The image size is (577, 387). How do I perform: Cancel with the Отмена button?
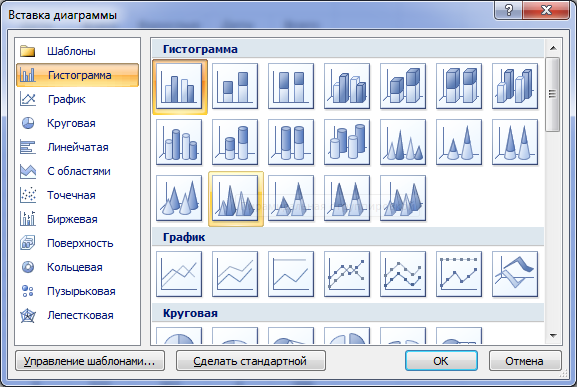click(525, 361)
